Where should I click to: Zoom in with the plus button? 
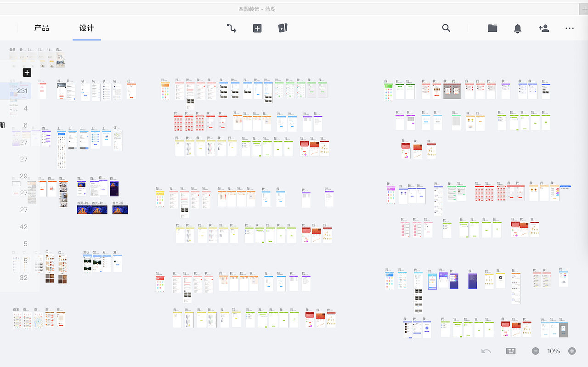pos(572,351)
